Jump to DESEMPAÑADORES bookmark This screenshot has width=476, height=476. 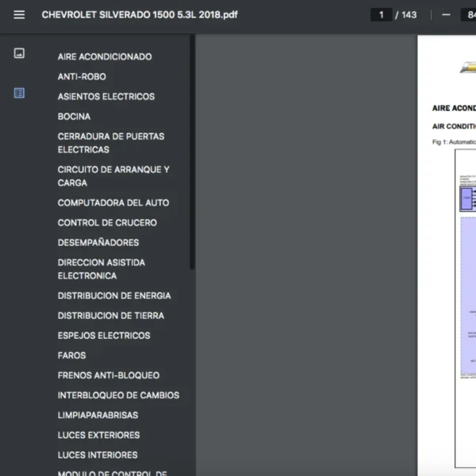click(98, 243)
